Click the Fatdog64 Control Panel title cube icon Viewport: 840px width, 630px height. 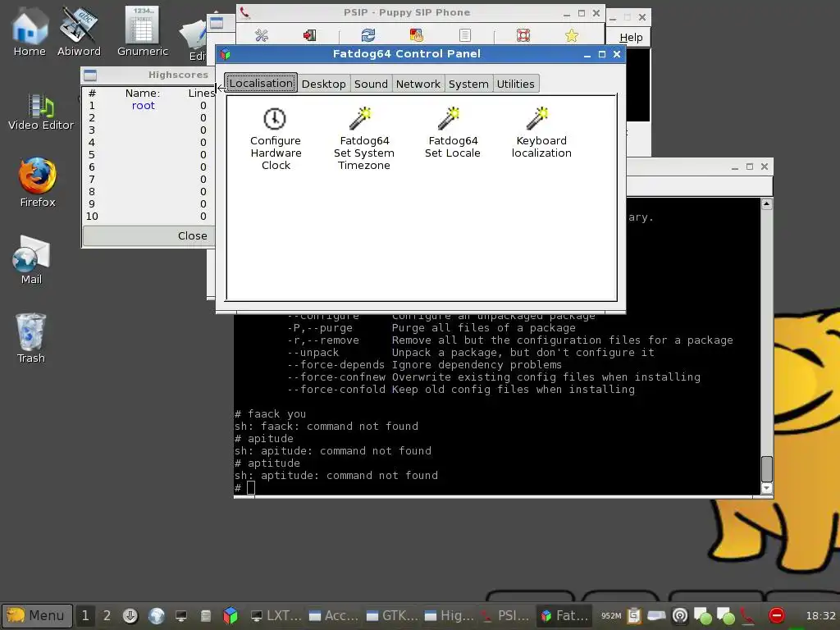(226, 53)
